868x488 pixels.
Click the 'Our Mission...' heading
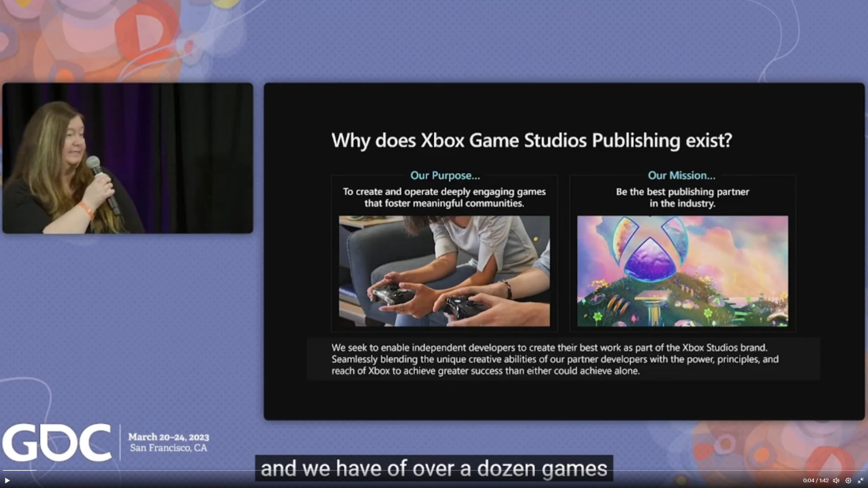tap(682, 175)
